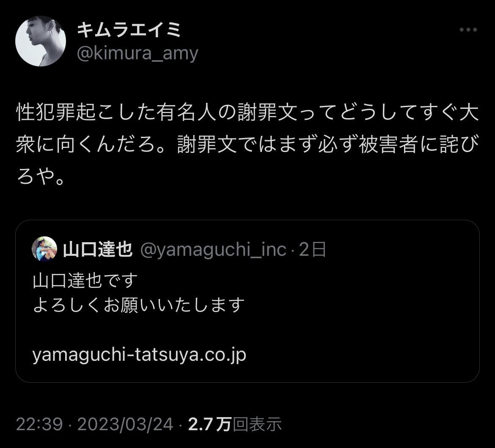Image resolution: width=495 pixels, height=448 pixels.
Task: Open the @yamaguchi_inc handle in the quote
Action: [x=213, y=249]
